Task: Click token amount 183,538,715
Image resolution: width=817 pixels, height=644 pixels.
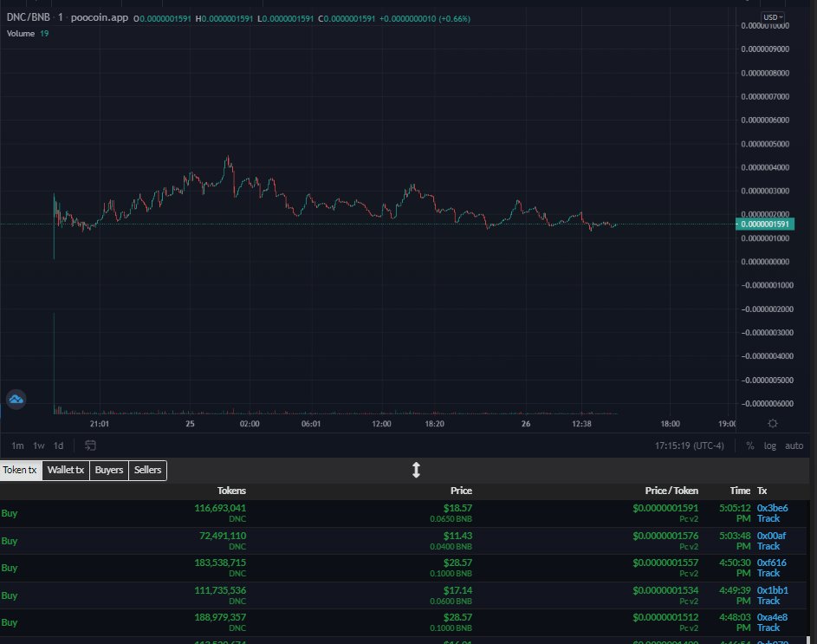Action: pos(220,563)
